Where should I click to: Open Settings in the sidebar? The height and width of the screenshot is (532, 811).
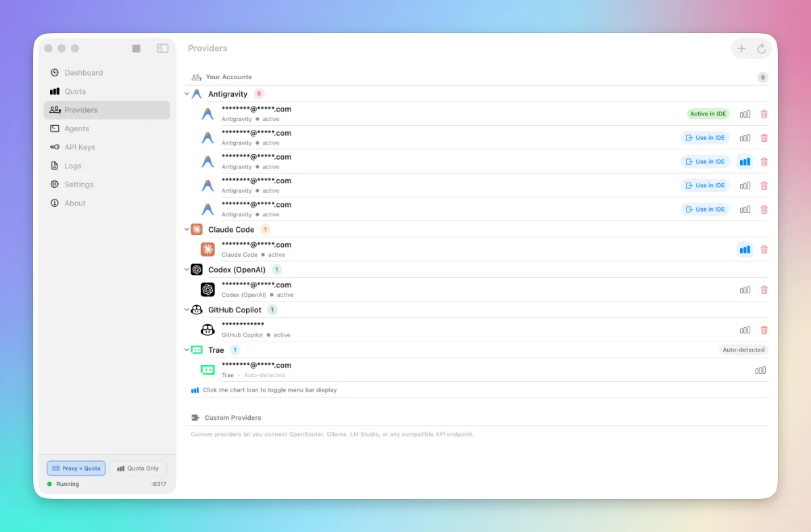(107, 185)
